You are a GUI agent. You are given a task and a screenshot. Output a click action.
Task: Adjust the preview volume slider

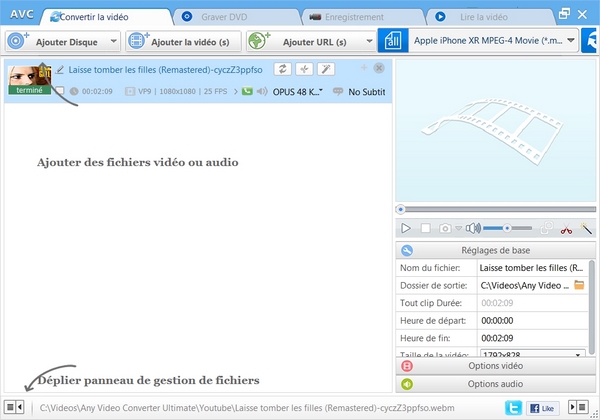507,228
